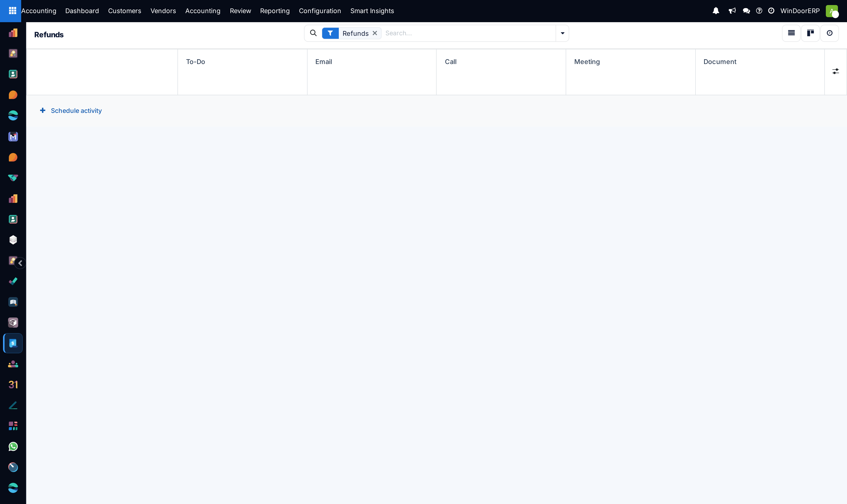Click the blue filter funnel icon
The image size is (847, 504).
(x=330, y=33)
